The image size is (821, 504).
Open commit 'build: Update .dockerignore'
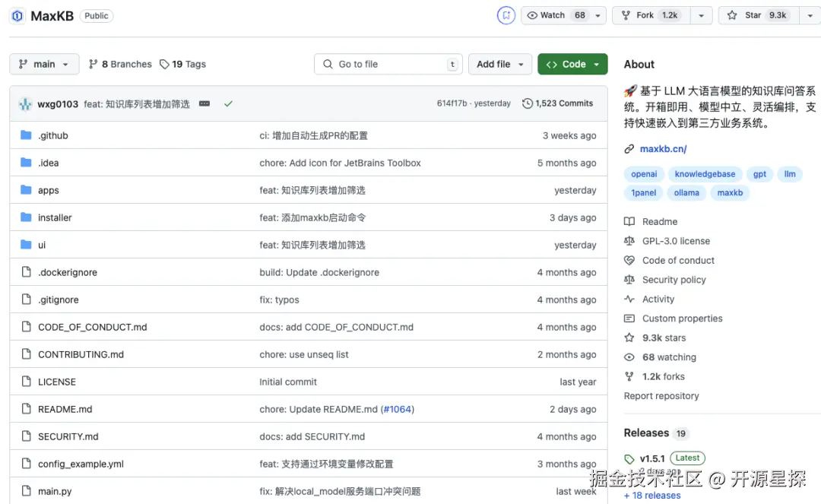(x=319, y=272)
